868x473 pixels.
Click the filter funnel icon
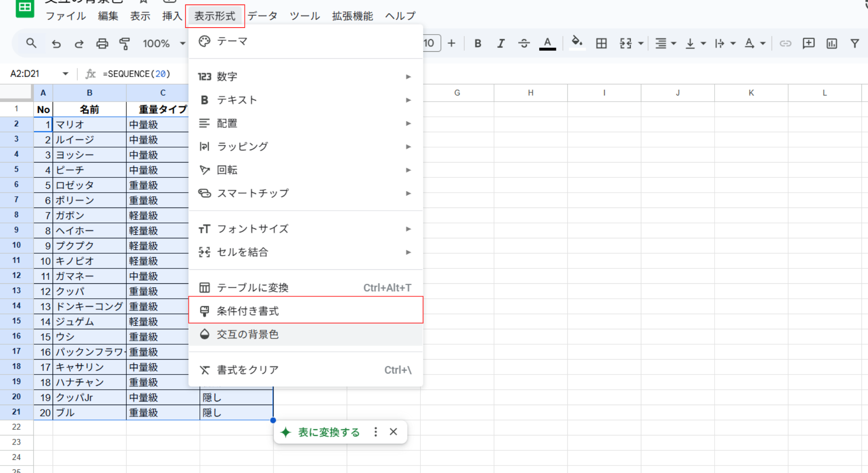click(x=855, y=43)
